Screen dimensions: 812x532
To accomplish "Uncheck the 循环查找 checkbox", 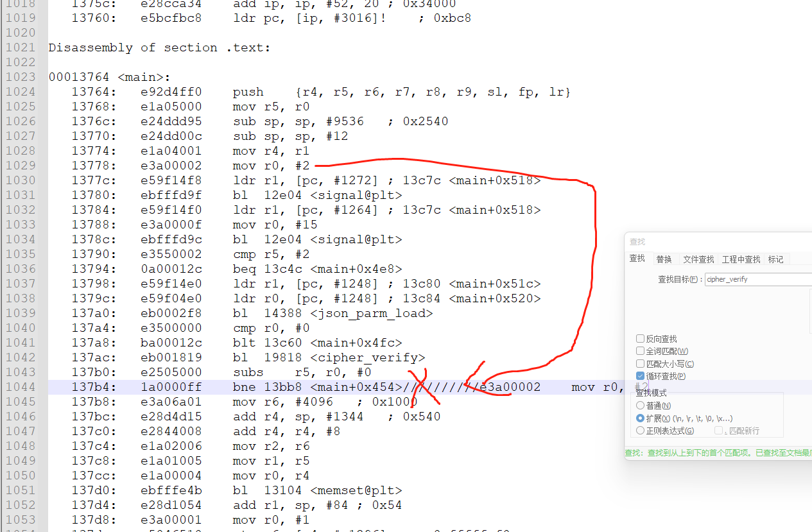I will [640, 376].
